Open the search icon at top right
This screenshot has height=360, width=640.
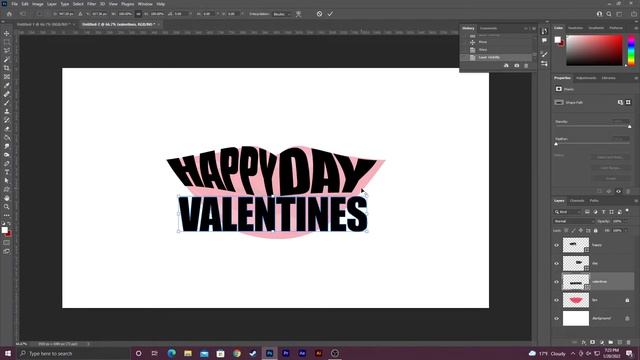click(609, 14)
